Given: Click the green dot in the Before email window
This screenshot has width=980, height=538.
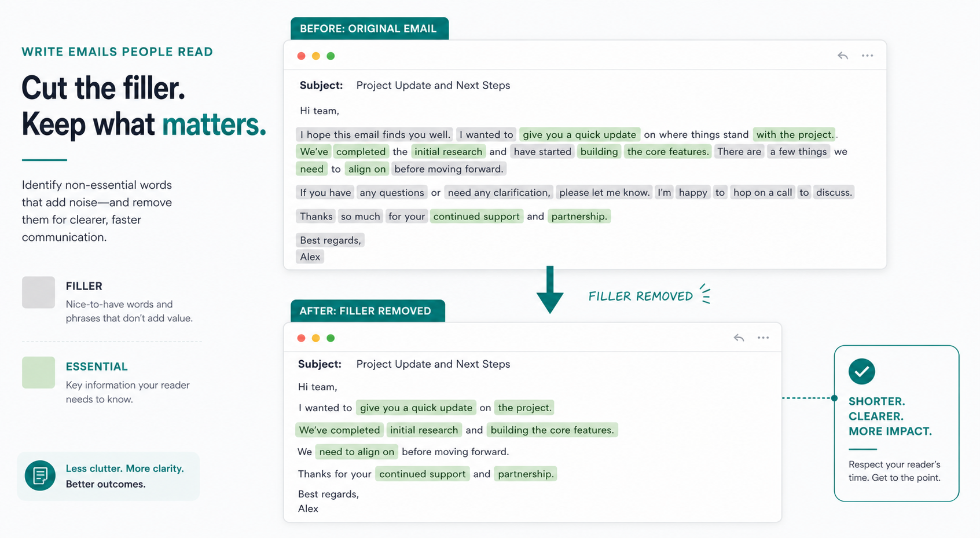Looking at the screenshot, I should click(331, 56).
